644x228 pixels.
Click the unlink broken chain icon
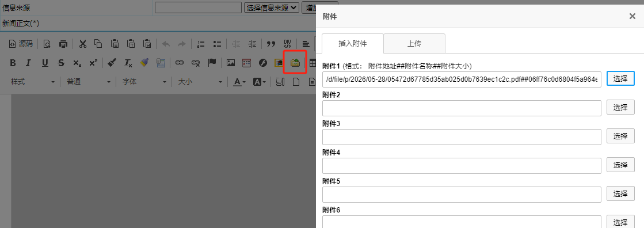coord(196,63)
